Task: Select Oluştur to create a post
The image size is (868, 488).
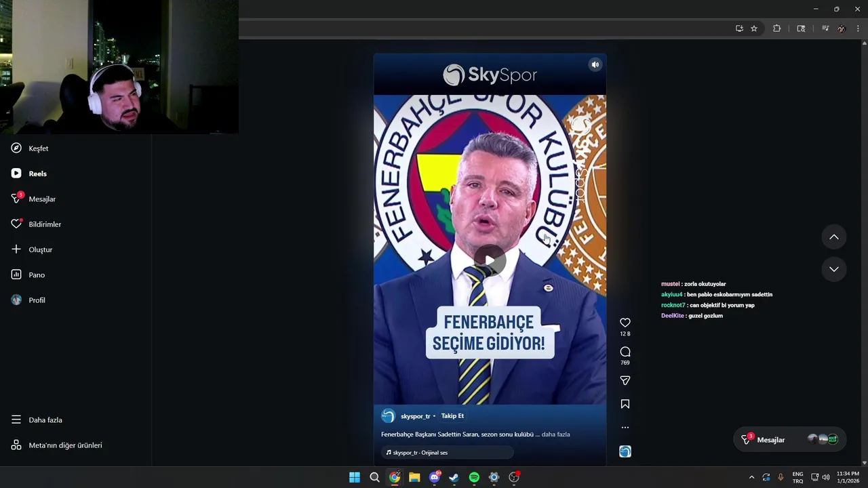Action: click(x=32, y=249)
